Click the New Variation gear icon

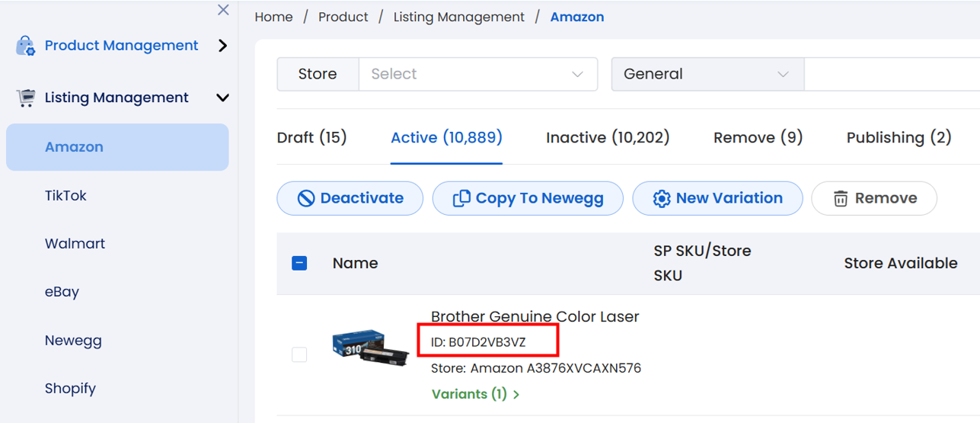[x=662, y=198]
